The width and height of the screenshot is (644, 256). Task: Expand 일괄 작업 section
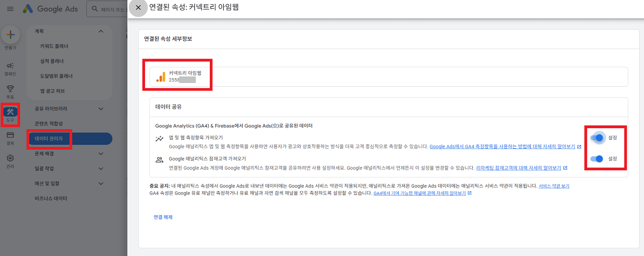101,169
